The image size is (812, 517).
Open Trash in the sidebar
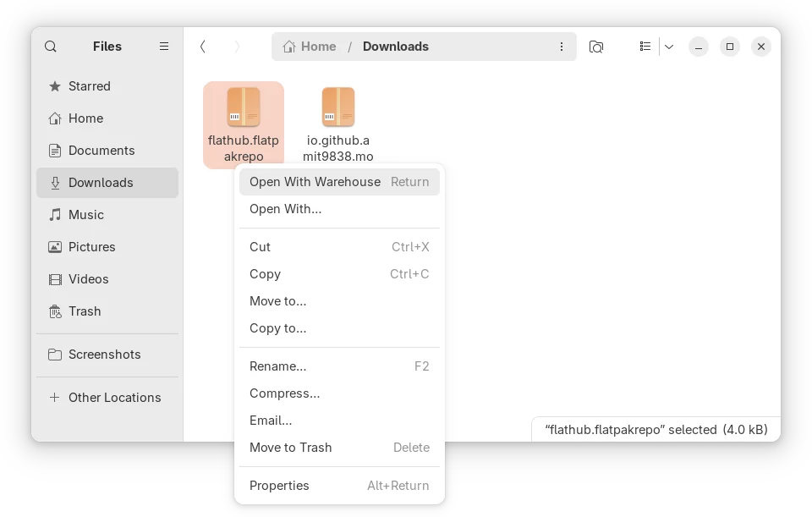point(107,311)
